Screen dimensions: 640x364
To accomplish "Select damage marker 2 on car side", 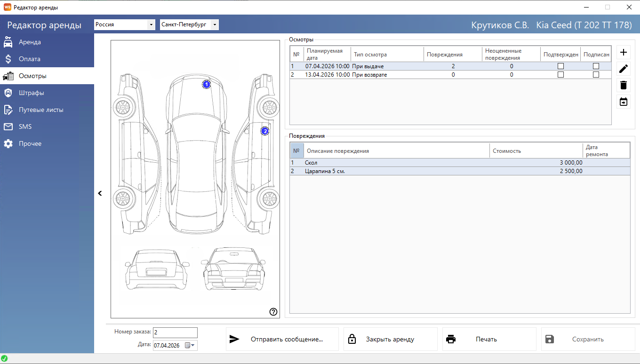I will (x=265, y=131).
